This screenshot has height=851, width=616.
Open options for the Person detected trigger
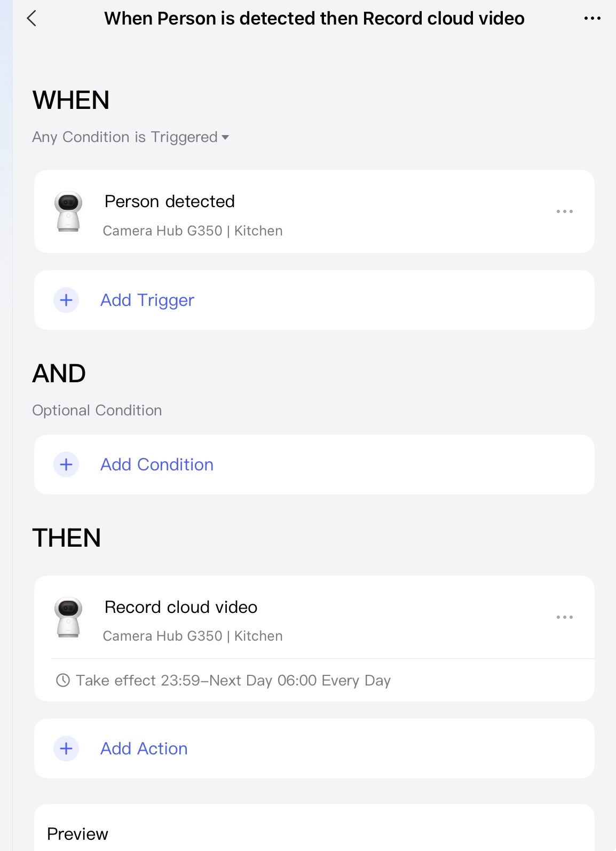[x=564, y=211]
